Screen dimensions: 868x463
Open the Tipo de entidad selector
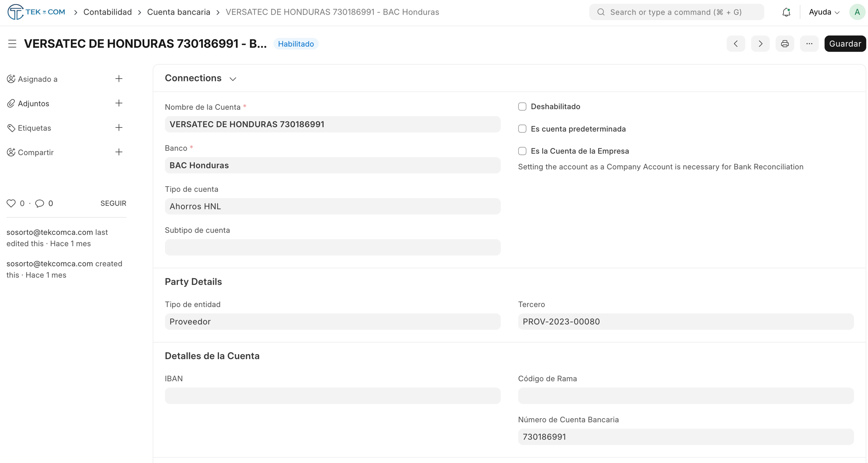(x=332, y=321)
